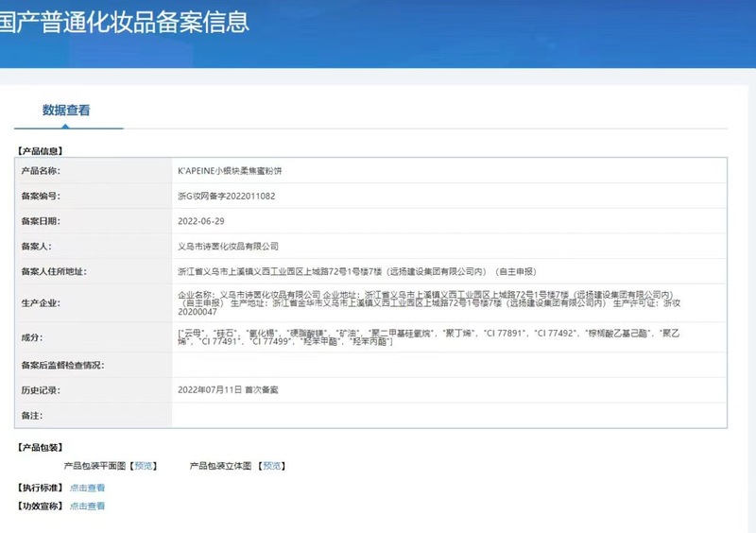Click the 备案日期 row label
Screen dimensions: 756x533
coord(41,221)
